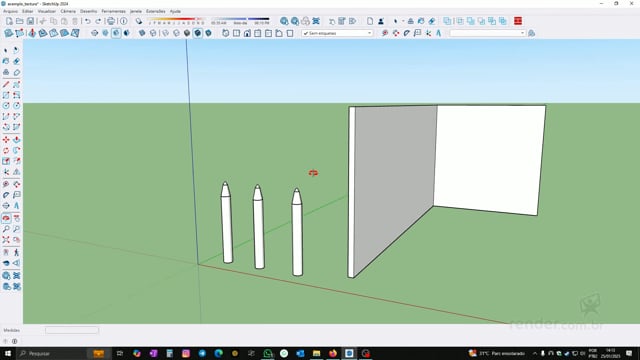Screen dimensions: 640x360
Task: Adjust the shadow time of day slider
Action: click(x=240, y=19)
